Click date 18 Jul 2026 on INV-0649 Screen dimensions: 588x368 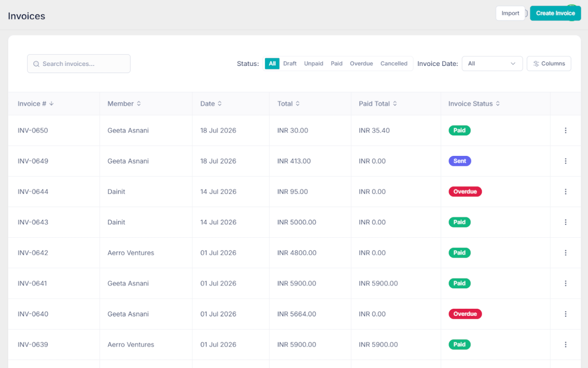[218, 161]
